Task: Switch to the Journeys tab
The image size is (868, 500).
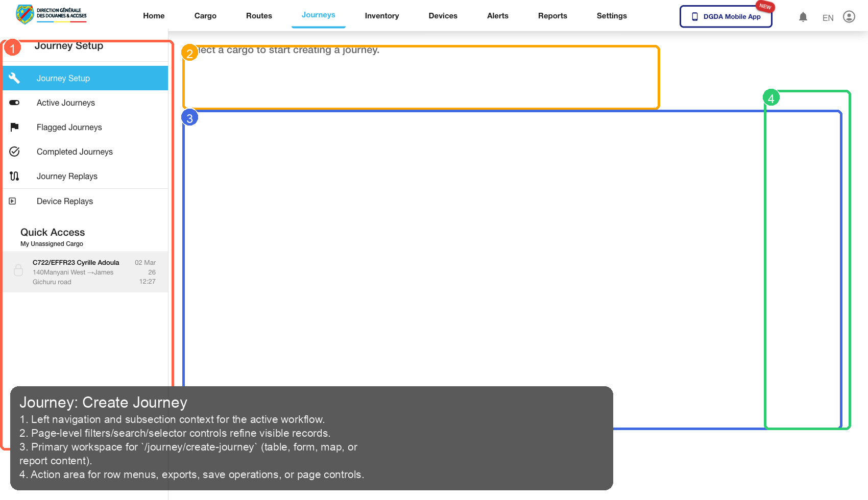Action: point(318,15)
